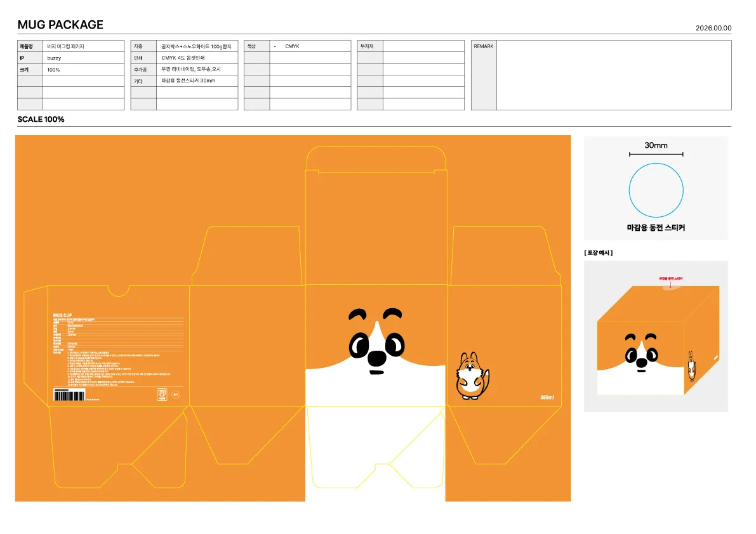Click the "REMARK" label
The width and height of the screenshot is (756, 534).
pyautogui.click(x=484, y=46)
